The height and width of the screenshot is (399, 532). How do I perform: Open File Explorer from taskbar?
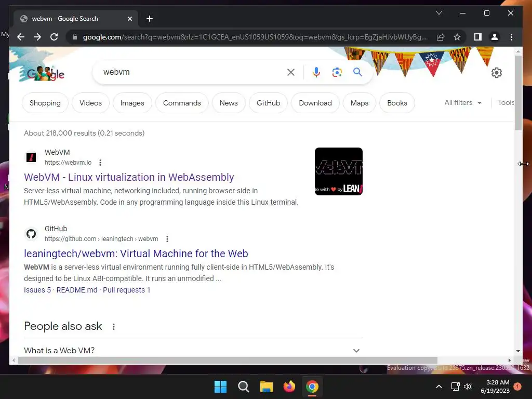[267, 387]
